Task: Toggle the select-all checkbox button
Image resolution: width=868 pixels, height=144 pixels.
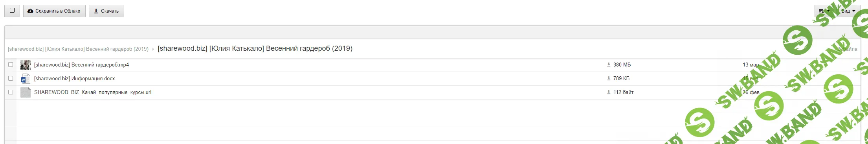Action: 12,11
